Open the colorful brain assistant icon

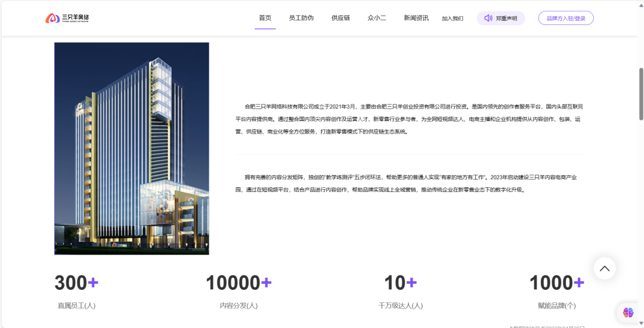[628, 312]
